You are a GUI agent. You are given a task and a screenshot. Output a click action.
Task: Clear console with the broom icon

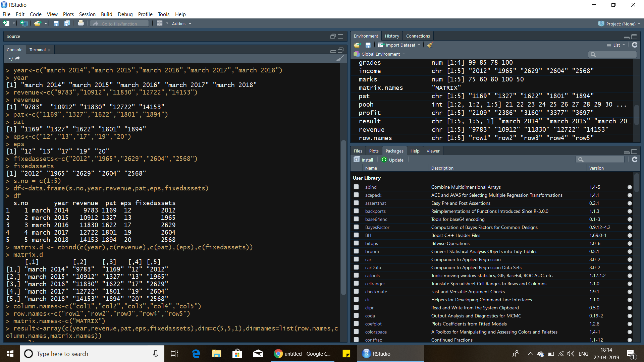coord(340,58)
